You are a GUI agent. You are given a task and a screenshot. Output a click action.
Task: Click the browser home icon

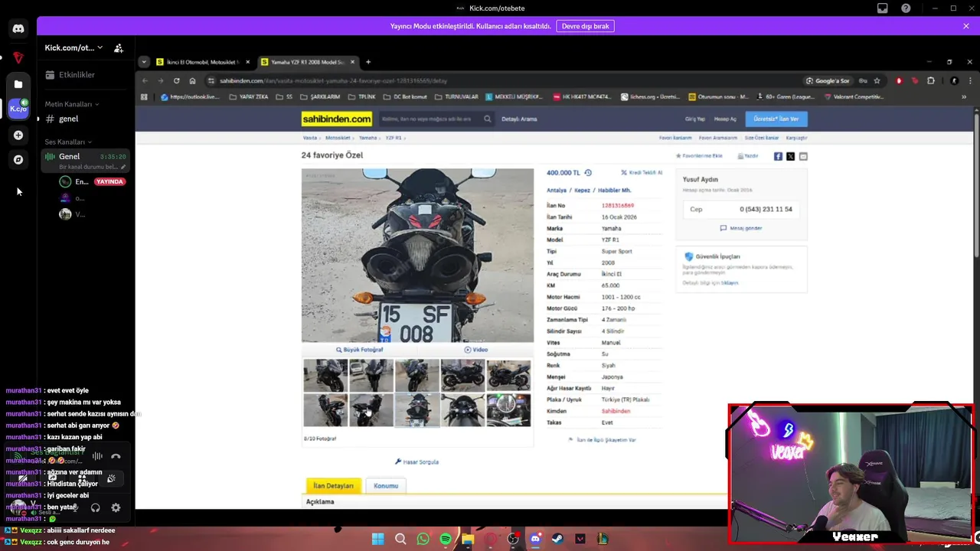[x=192, y=80]
